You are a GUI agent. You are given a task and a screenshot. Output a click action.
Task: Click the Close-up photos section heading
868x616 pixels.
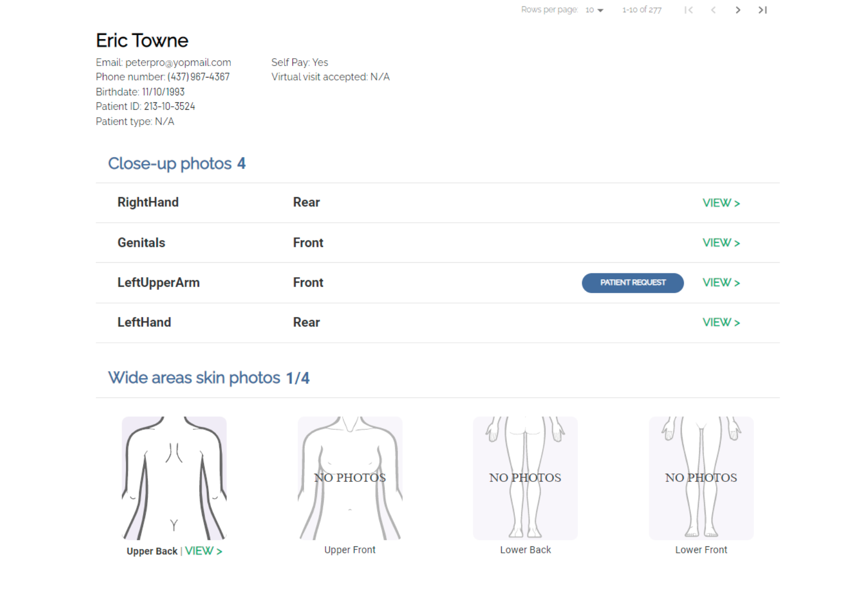176,163
